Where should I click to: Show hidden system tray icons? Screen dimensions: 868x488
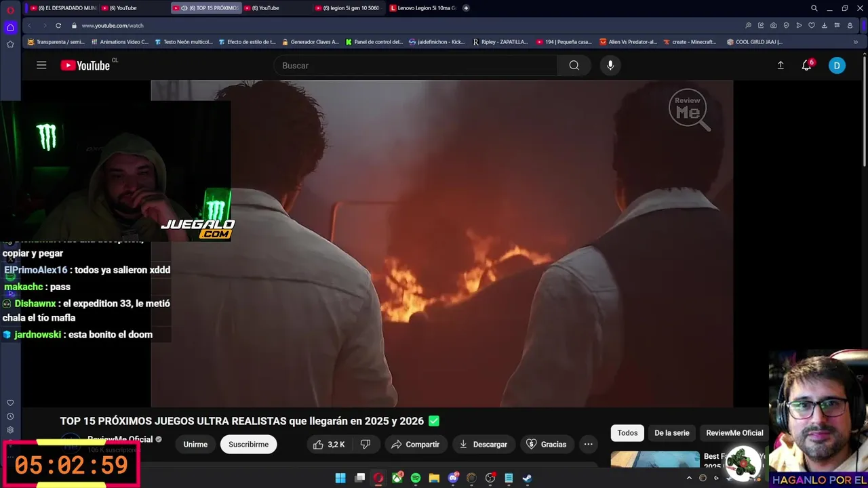[x=689, y=478]
